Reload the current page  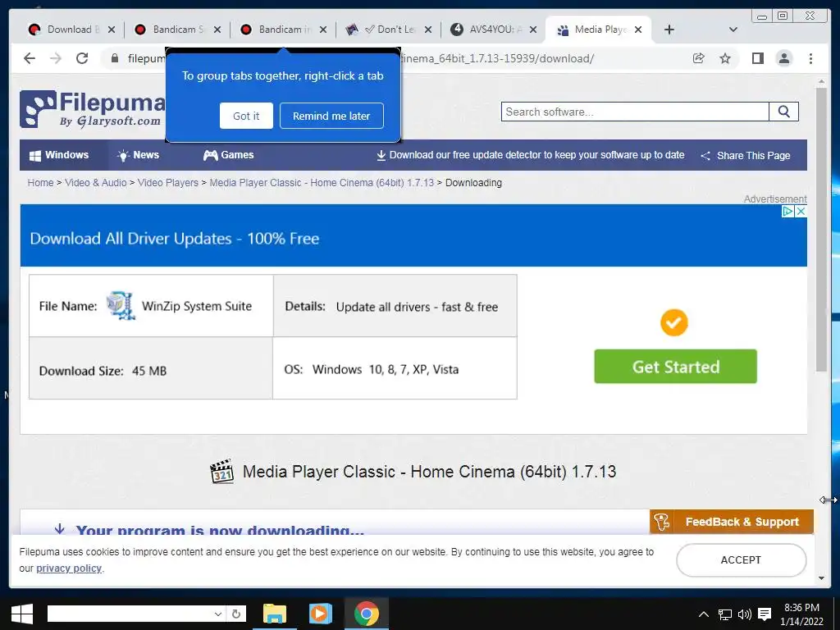click(x=82, y=58)
